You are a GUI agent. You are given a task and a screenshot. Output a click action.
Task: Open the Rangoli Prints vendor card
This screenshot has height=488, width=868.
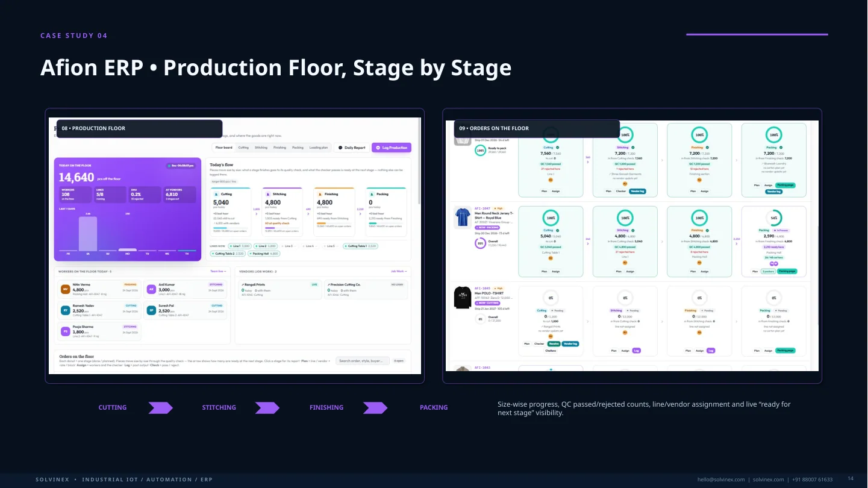[x=279, y=289]
